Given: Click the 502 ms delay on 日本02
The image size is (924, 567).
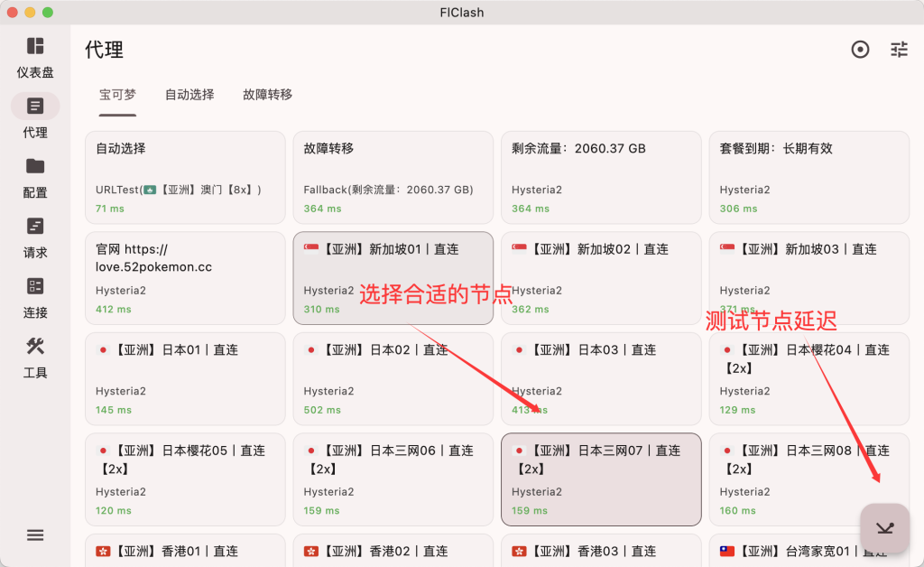Looking at the screenshot, I should 322,410.
